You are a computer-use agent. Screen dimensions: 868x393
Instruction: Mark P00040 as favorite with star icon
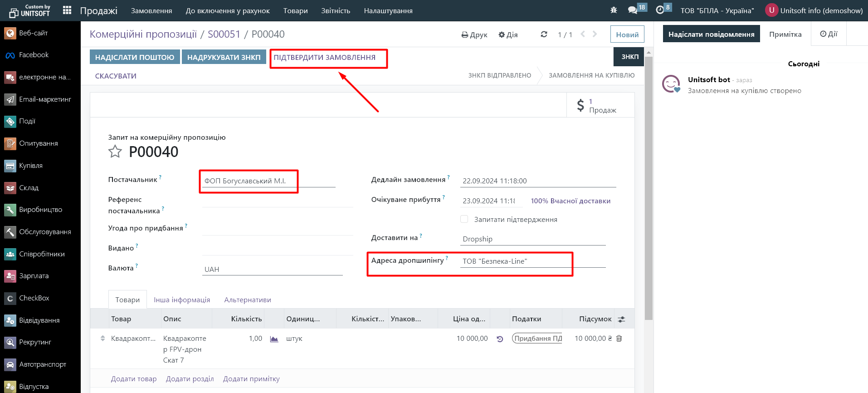pos(115,152)
